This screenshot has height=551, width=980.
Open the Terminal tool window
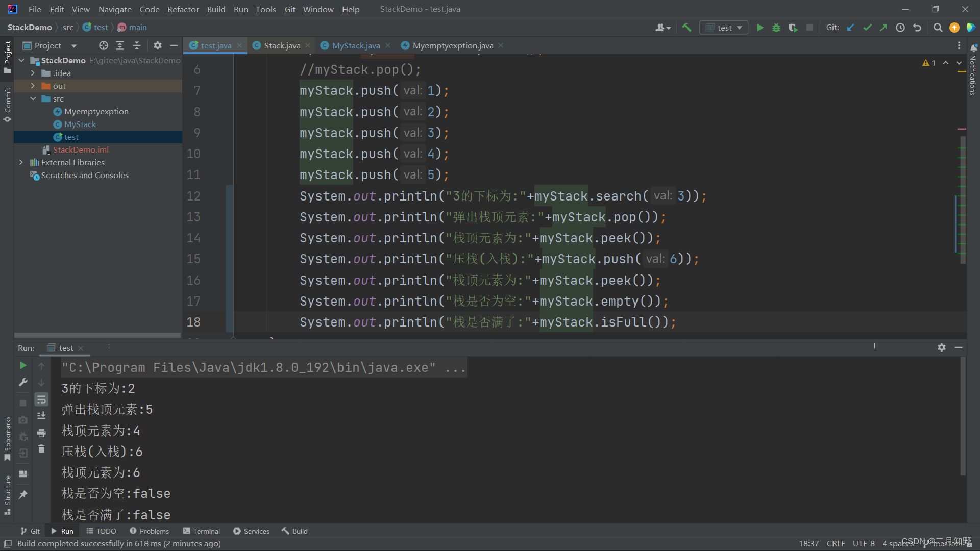click(201, 531)
